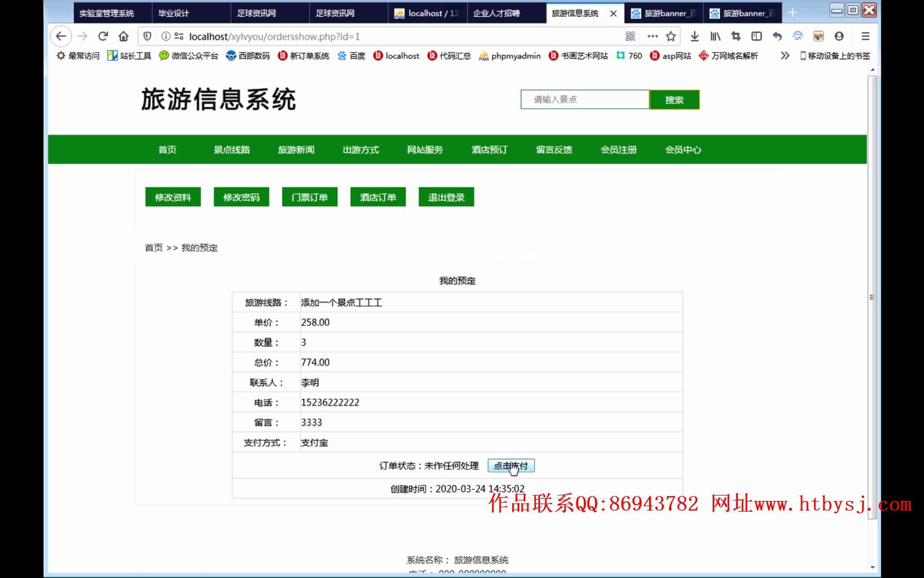Click the crop screenshot toolbar icon
This screenshot has width=924, height=578.
(x=736, y=36)
